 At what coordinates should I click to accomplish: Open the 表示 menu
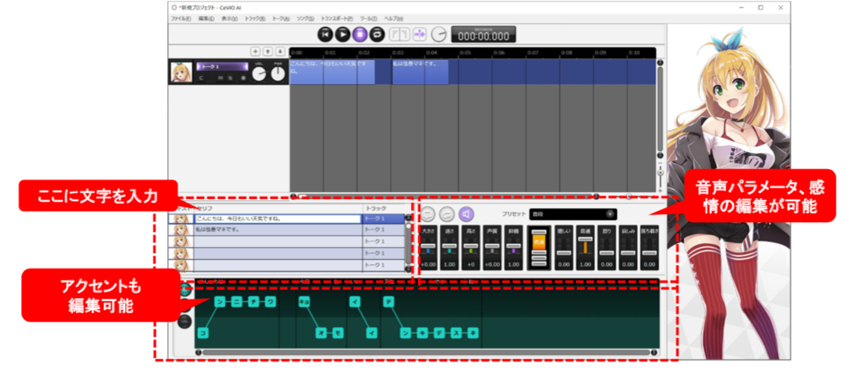(229, 18)
